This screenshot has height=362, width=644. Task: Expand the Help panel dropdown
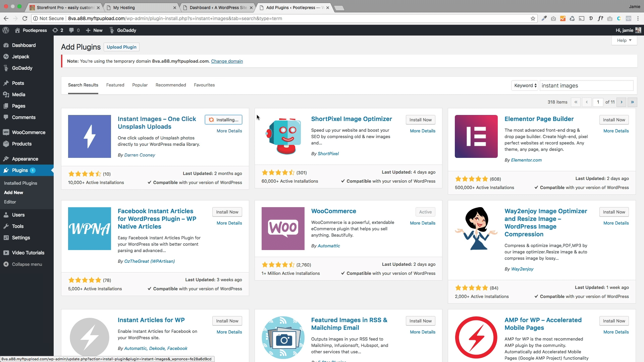pos(624,40)
